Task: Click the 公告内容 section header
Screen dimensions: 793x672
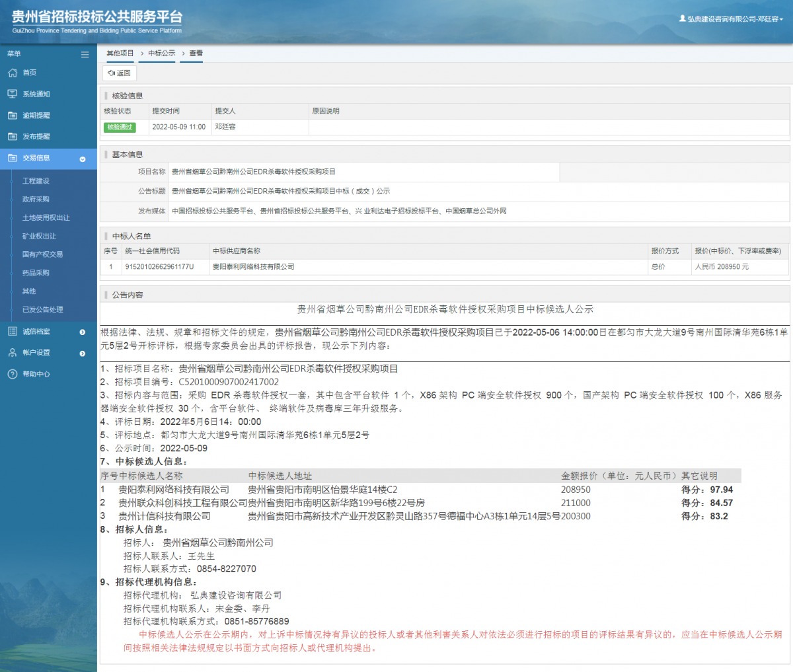Action: [x=128, y=295]
